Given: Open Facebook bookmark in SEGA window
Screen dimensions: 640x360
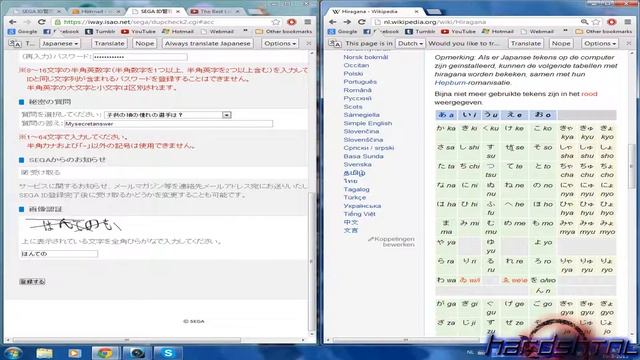Looking at the screenshot, I should (x=61, y=31).
